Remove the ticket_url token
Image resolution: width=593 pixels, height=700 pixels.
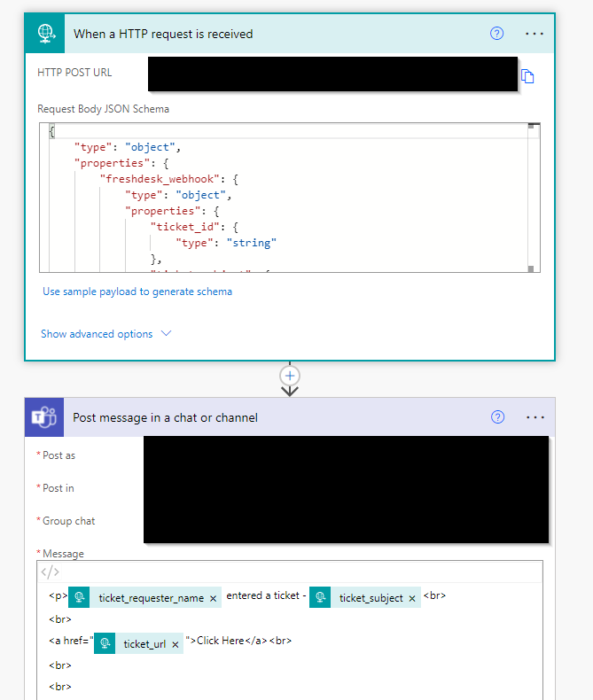click(x=175, y=645)
